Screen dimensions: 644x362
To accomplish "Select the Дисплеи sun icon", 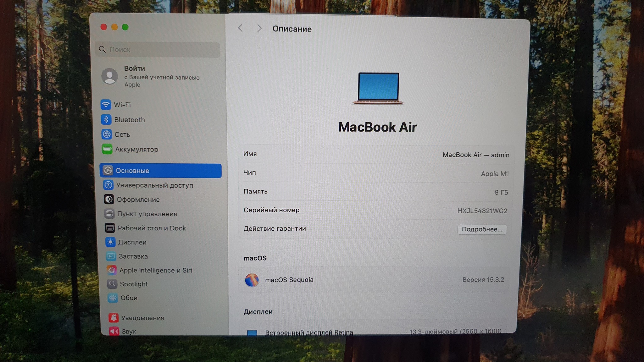I will coord(110,242).
